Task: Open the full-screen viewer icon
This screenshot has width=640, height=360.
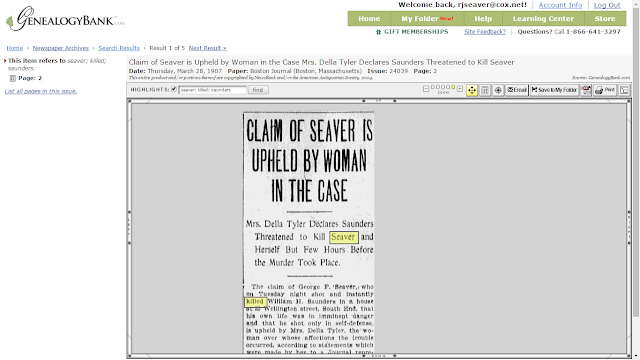Action: point(624,90)
